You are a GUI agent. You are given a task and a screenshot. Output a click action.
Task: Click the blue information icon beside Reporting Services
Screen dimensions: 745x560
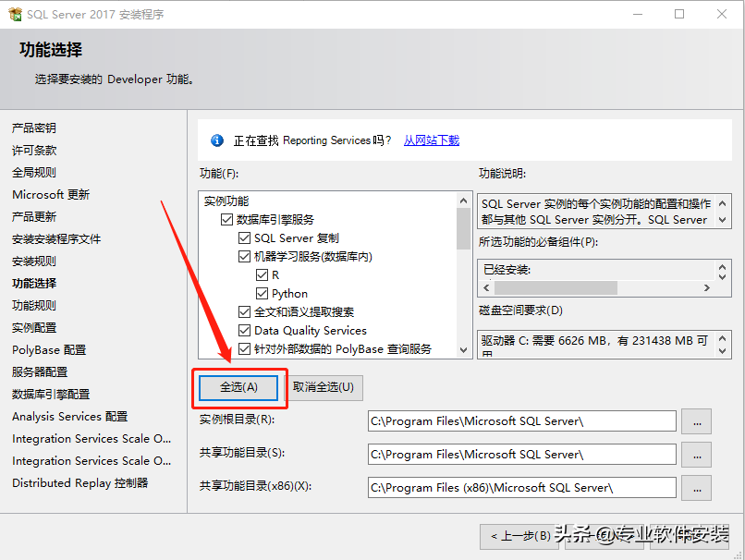[217, 140]
